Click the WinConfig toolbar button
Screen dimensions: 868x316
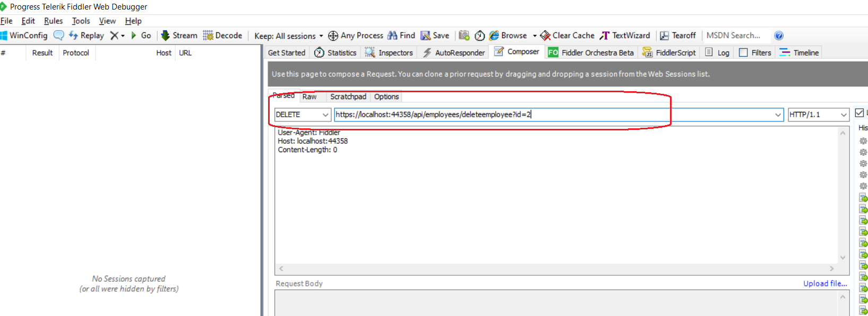pyautogui.click(x=24, y=36)
